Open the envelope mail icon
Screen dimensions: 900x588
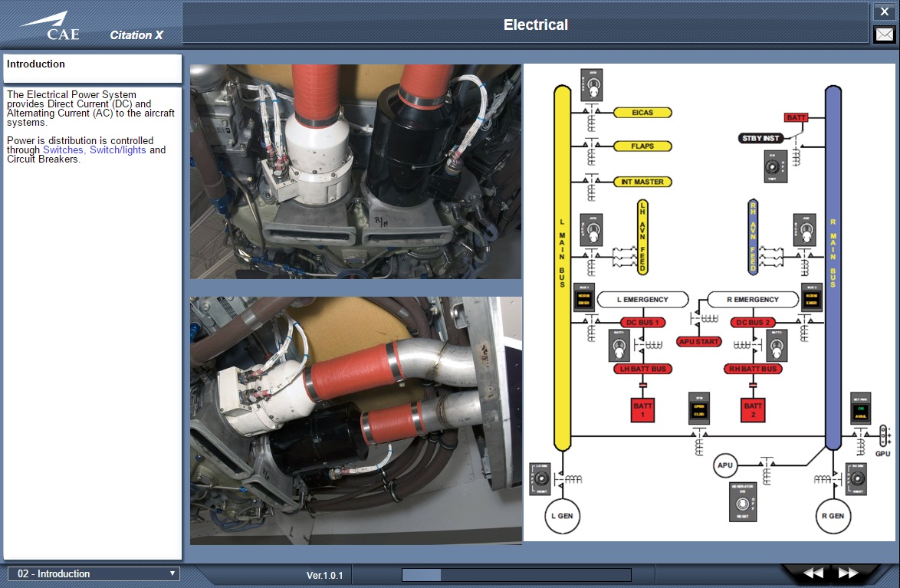(884, 34)
